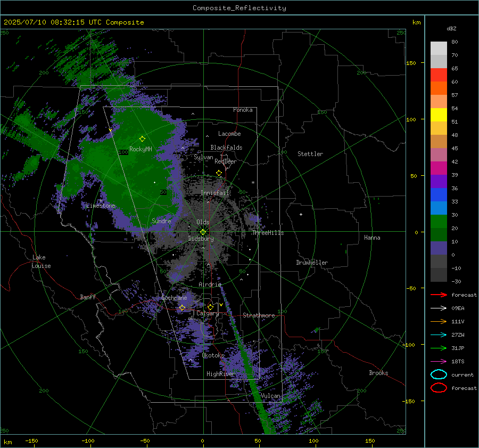The image size is (479, 448).
Task: Click the red forecast ellipse icon
Action: [x=439, y=388]
